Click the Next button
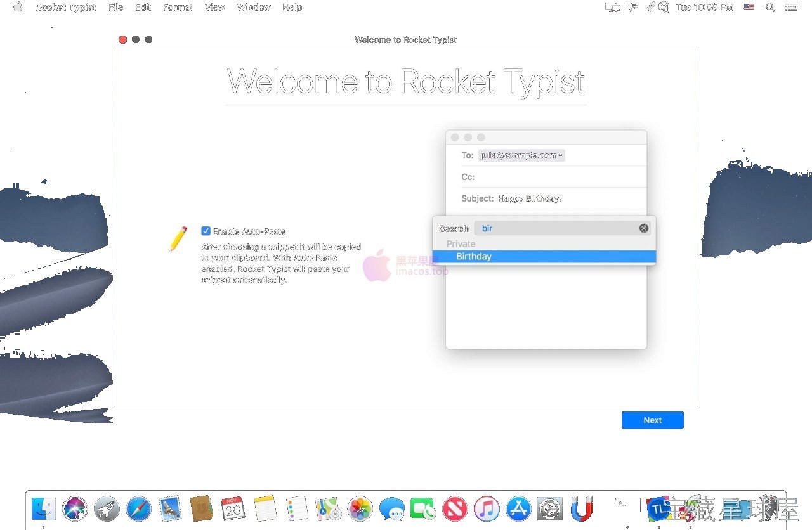This screenshot has height=530, width=812. [x=653, y=420]
